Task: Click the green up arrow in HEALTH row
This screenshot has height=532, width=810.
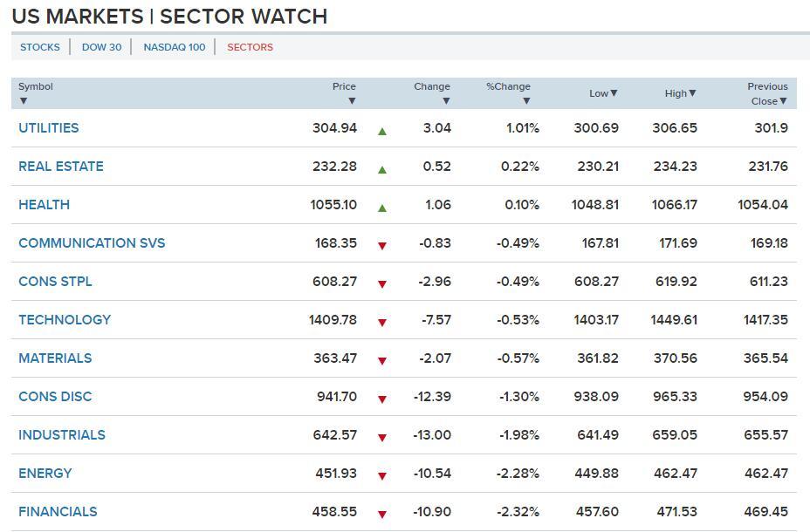Action: tap(381, 208)
